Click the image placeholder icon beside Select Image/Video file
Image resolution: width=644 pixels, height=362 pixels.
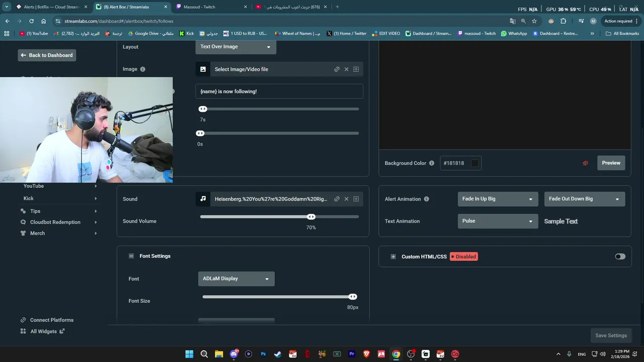tap(203, 69)
